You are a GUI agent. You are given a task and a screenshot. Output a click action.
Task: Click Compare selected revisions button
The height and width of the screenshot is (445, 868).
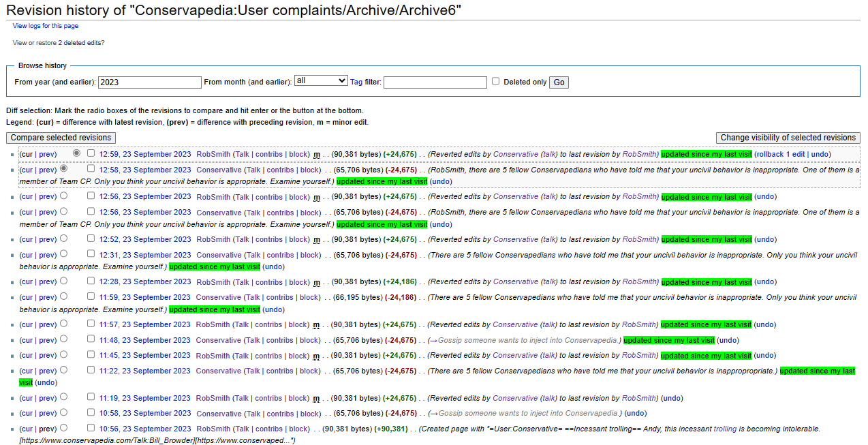[61, 138]
